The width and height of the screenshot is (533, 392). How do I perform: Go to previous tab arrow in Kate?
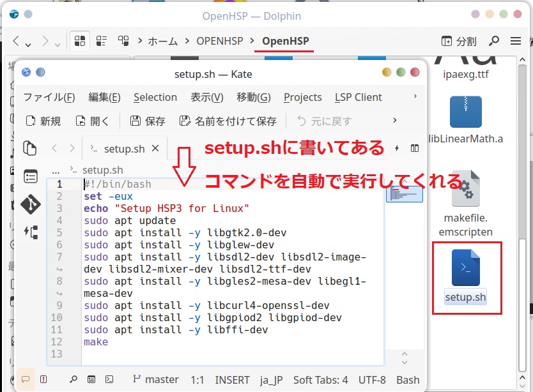54,148
